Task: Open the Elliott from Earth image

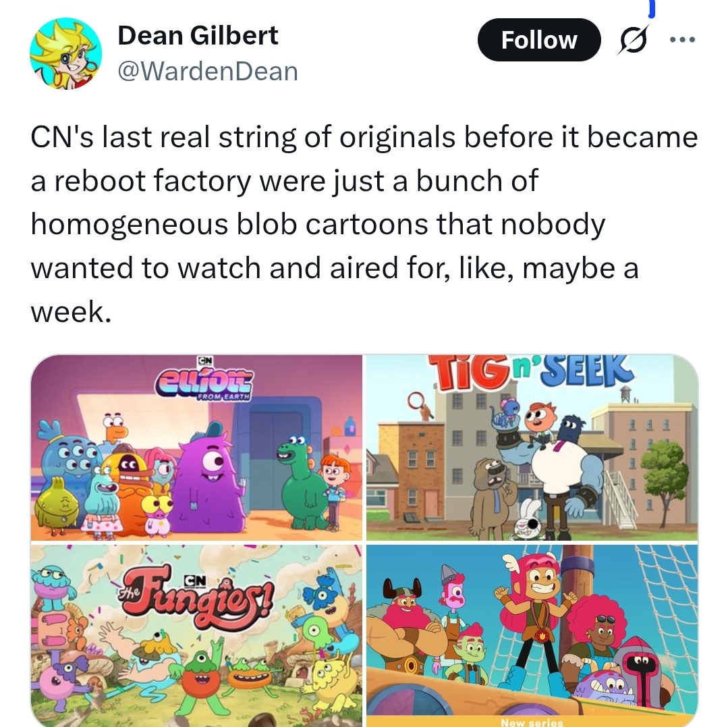Action: [196, 448]
